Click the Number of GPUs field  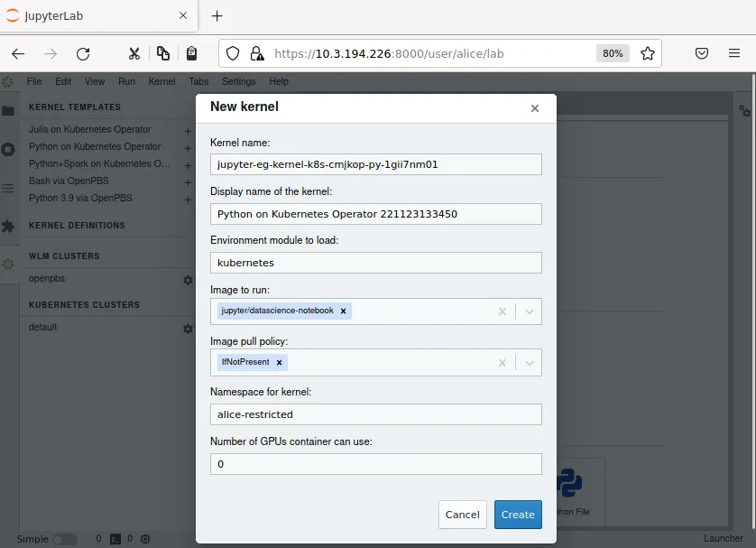tap(376, 464)
